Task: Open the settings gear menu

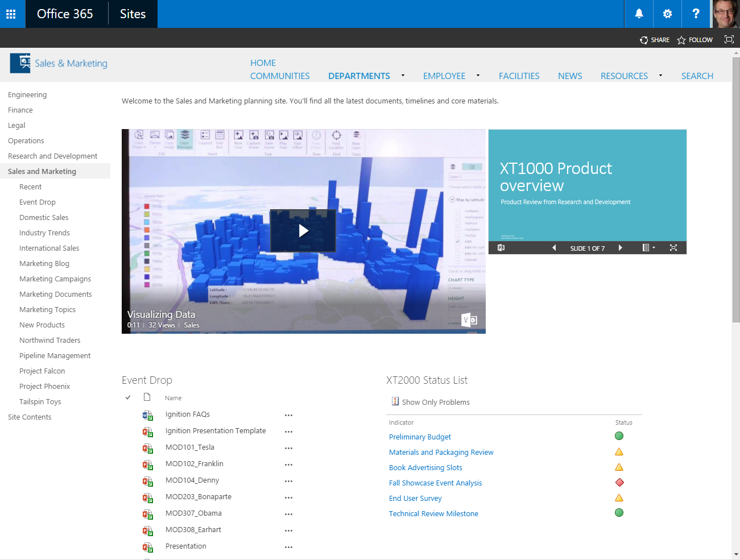Action: click(667, 14)
